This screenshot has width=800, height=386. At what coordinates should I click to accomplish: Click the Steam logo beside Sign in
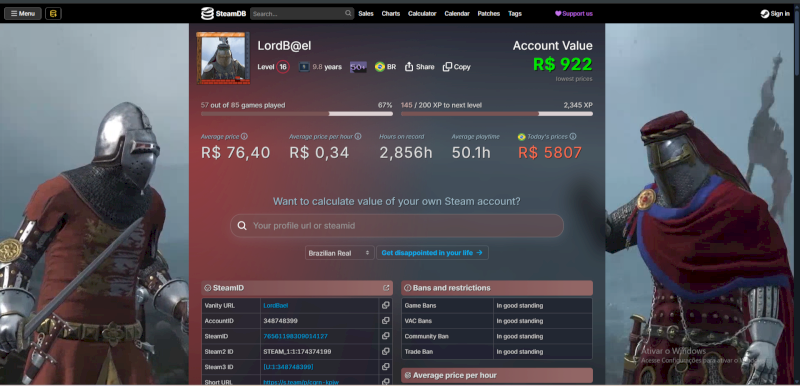coord(765,14)
